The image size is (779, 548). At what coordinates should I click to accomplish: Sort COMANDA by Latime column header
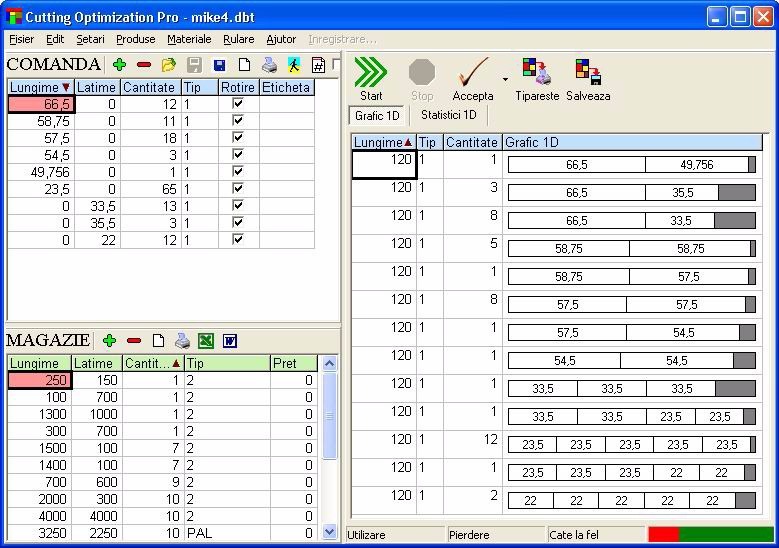(97, 87)
